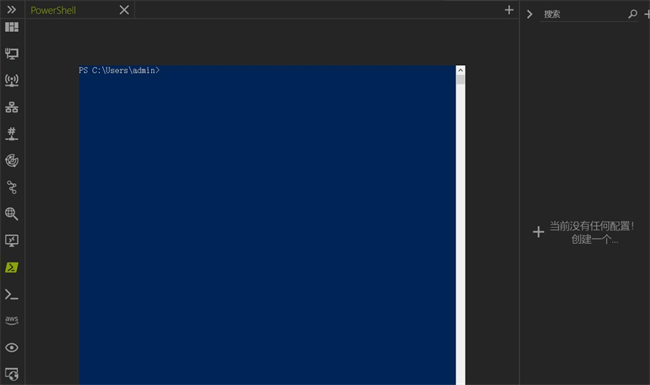Click the terminal scrollbar up arrow
The image size is (650, 385).
[x=460, y=70]
